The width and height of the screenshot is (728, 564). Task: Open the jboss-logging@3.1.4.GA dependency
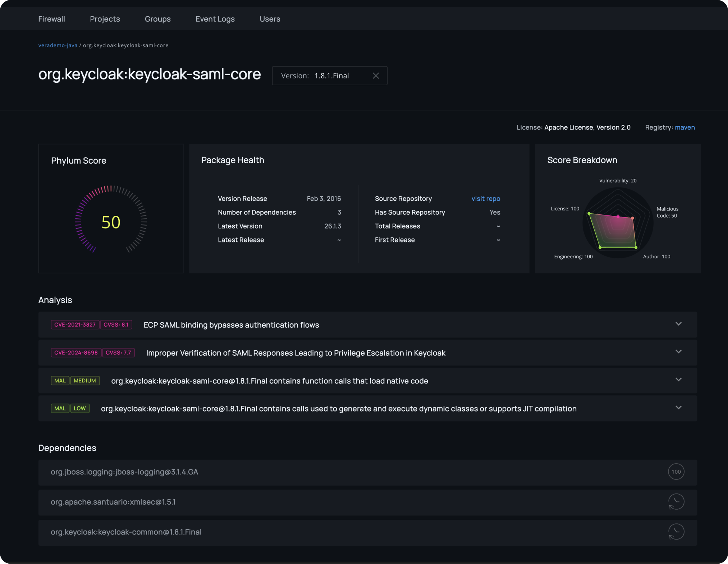point(367,472)
